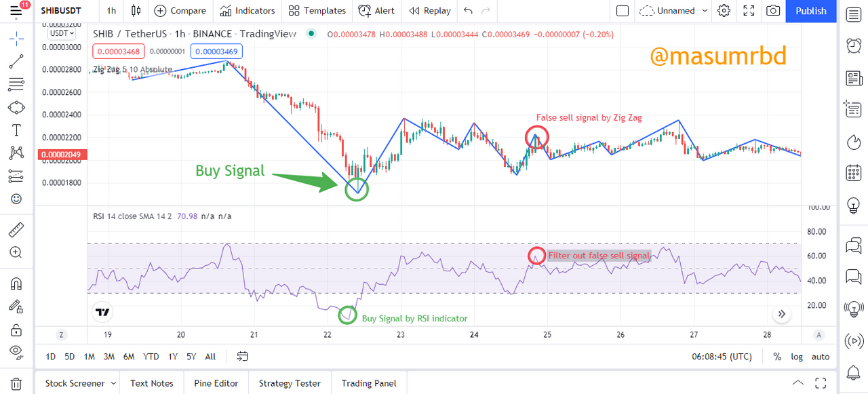
Task: Toggle the log scale
Action: (x=797, y=356)
